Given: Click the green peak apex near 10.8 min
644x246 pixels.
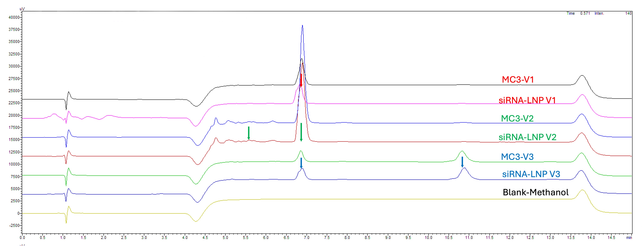Looking at the screenshot, I should tap(462, 151).
